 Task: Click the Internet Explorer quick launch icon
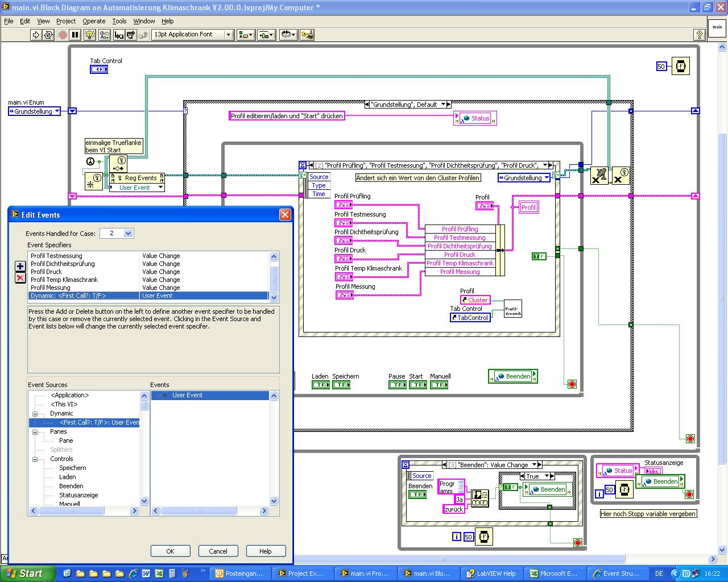[x=133, y=573]
